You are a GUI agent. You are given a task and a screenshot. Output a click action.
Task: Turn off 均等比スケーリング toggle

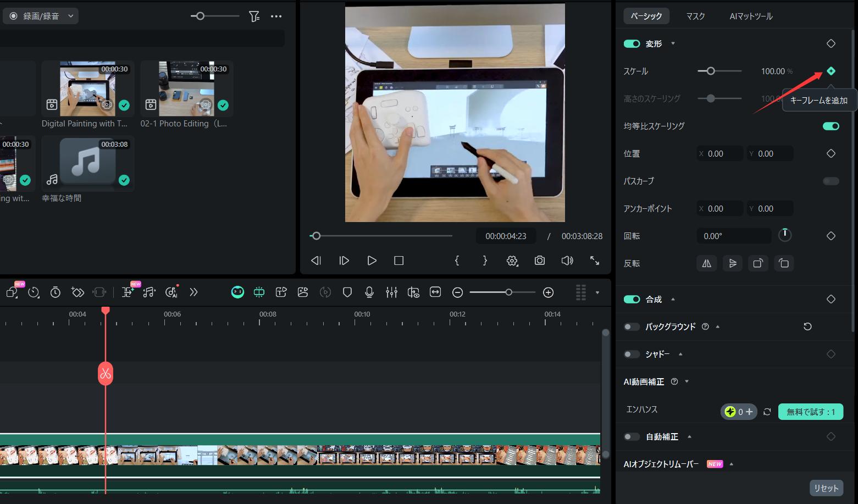click(831, 126)
